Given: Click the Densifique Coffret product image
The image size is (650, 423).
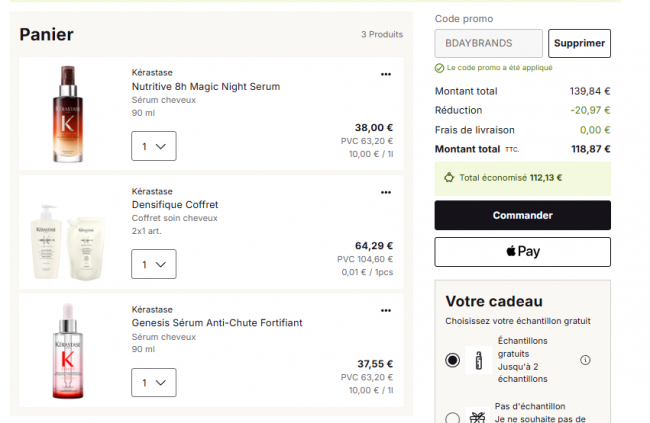Looking at the screenshot, I should tap(67, 242).
